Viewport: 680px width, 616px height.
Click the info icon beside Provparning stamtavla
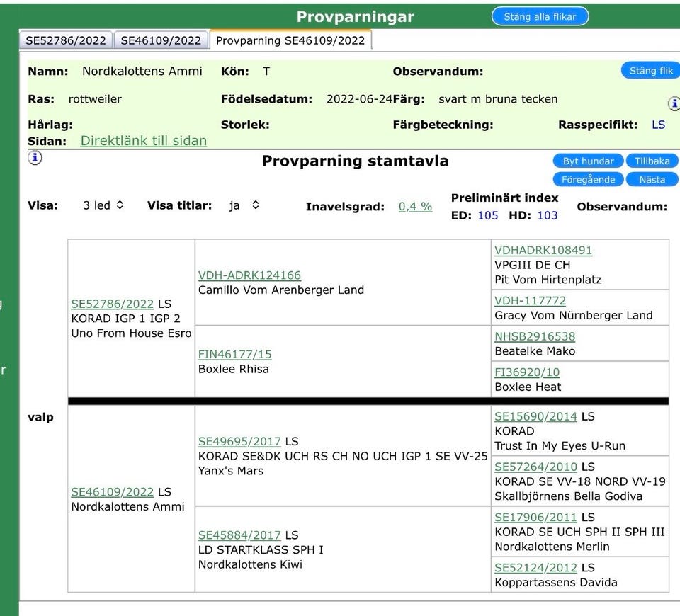(x=34, y=159)
